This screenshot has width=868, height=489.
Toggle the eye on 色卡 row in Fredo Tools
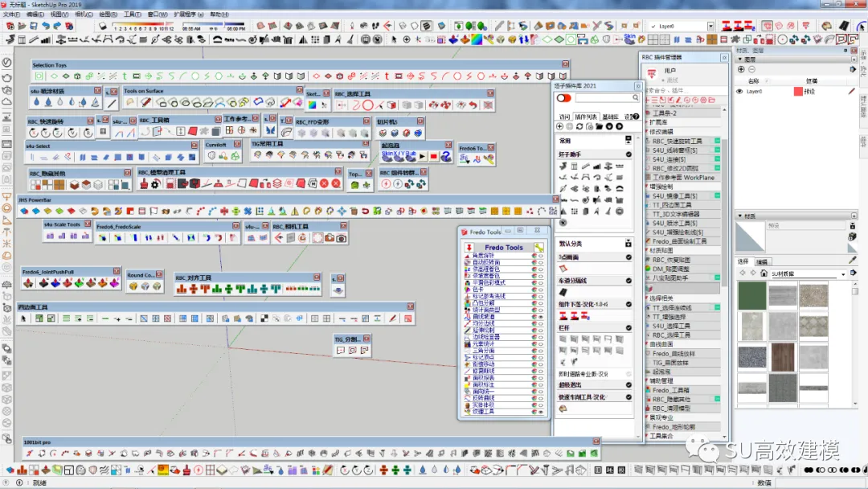click(541, 290)
